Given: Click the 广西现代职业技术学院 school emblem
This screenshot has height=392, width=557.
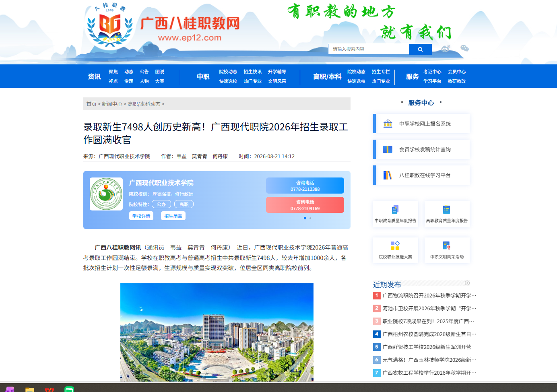Looking at the screenshot, I should click(106, 194).
